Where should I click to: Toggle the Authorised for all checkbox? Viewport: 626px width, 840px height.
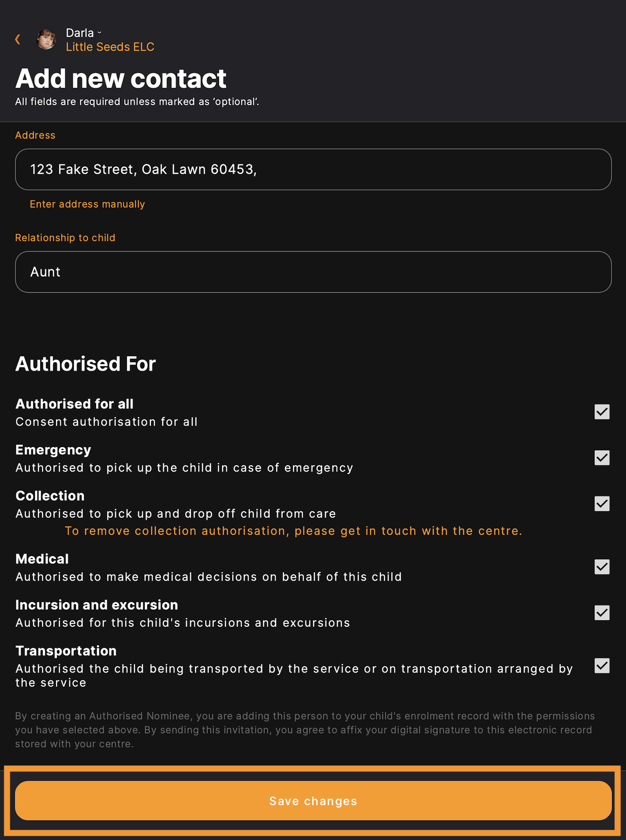[602, 412]
